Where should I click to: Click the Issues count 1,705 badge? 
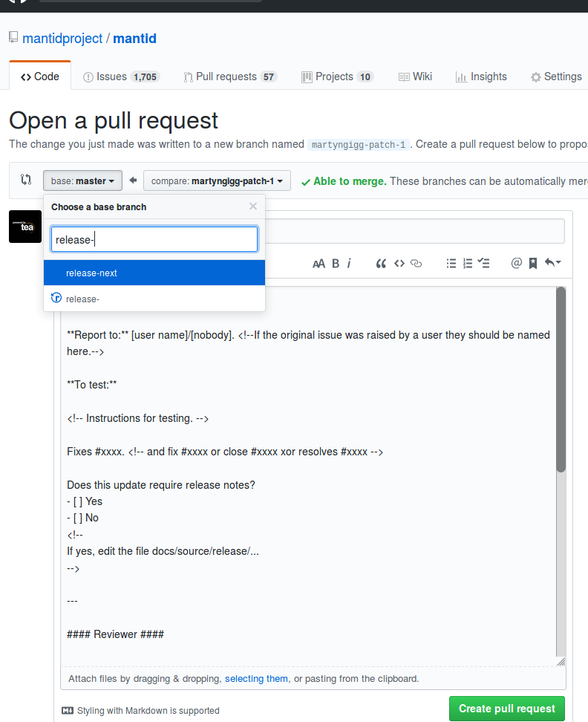pyautogui.click(x=145, y=77)
